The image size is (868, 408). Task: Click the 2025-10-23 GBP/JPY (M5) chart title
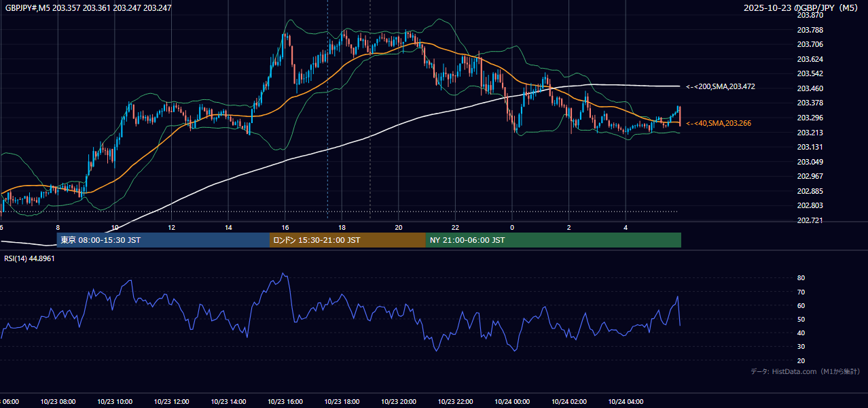[802, 7]
